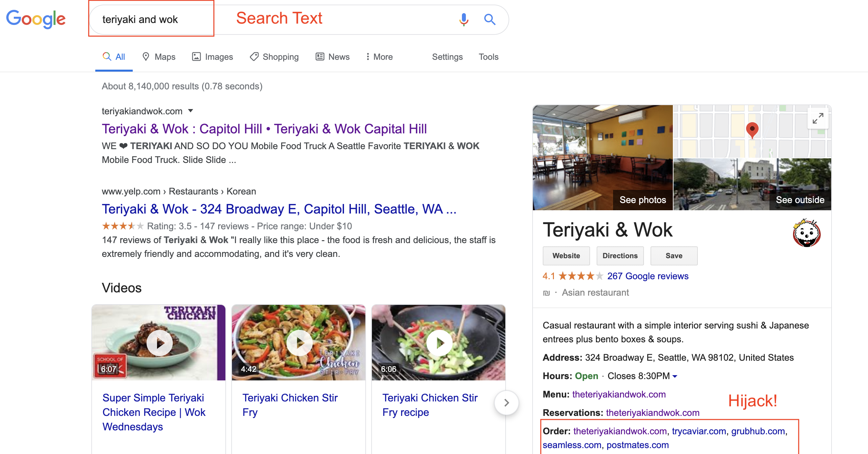Play the 6:06 stir fry recipe video
The image size is (868, 454).
tap(439, 342)
